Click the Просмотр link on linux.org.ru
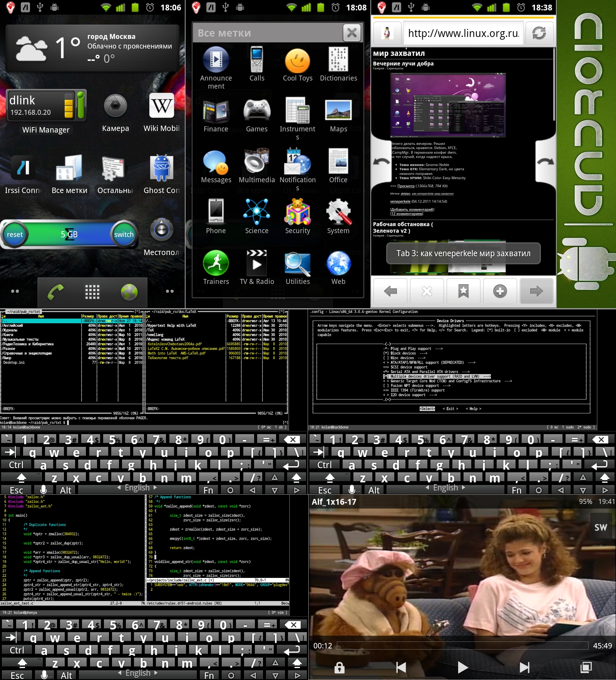 tap(406, 186)
